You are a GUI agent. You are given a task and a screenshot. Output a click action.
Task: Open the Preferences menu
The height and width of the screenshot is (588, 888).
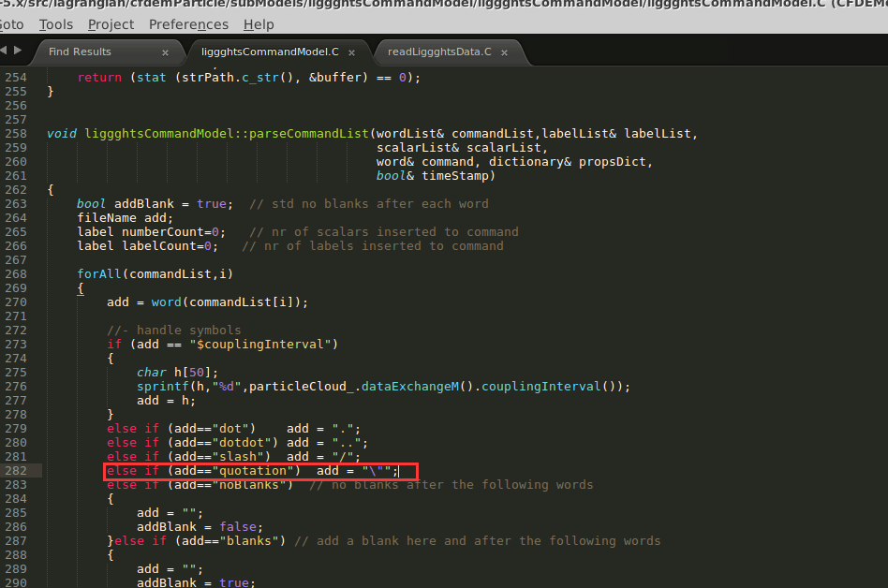(188, 25)
